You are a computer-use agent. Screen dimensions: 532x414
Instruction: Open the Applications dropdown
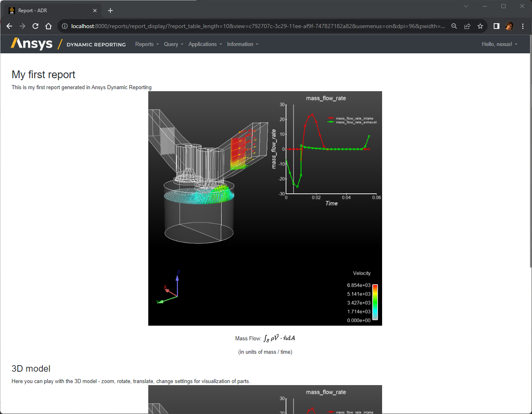coord(205,44)
